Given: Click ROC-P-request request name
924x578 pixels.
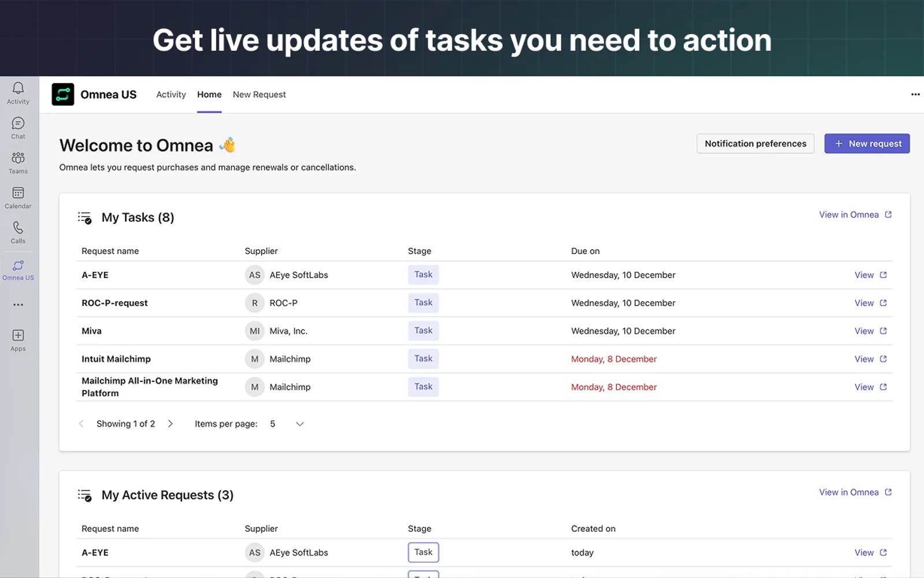Looking at the screenshot, I should click(114, 303).
